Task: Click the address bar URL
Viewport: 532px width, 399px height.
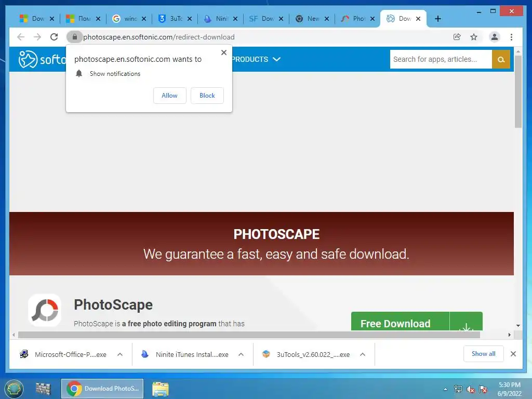Action: coord(159,37)
